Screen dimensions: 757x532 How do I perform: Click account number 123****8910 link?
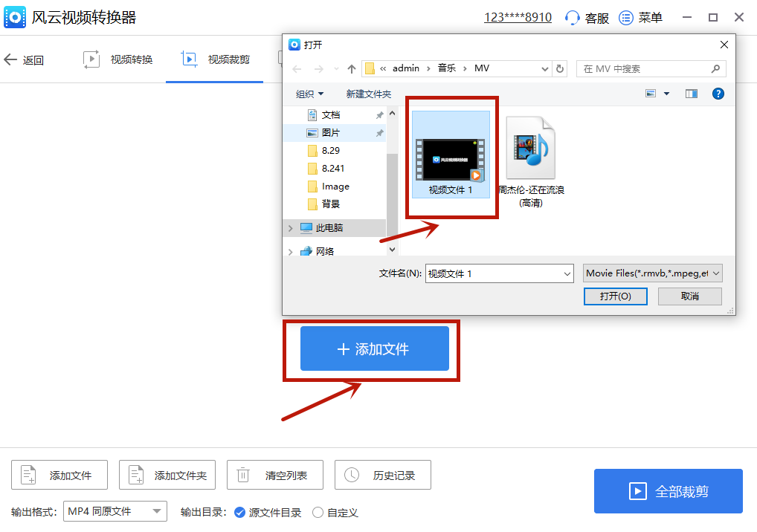point(518,17)
